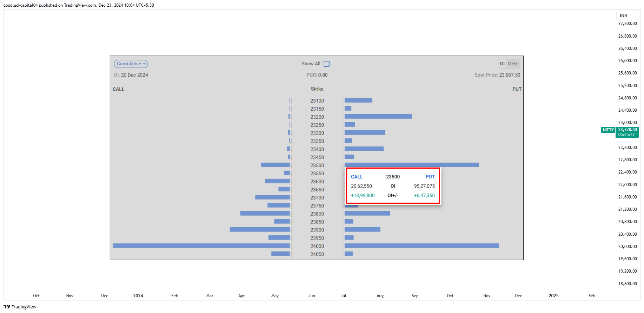
Task: Click the 23700 call OI bar
Action: [x=272, y=197]
